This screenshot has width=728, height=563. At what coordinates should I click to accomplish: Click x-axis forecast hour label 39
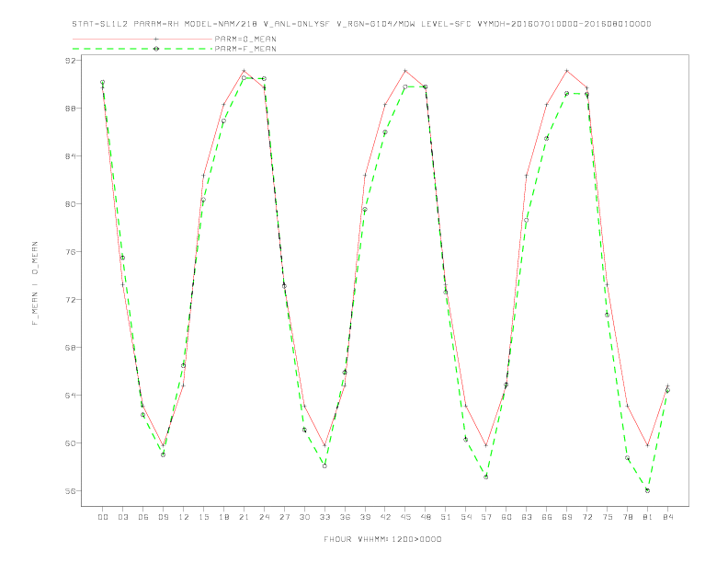tap(365, 517)
